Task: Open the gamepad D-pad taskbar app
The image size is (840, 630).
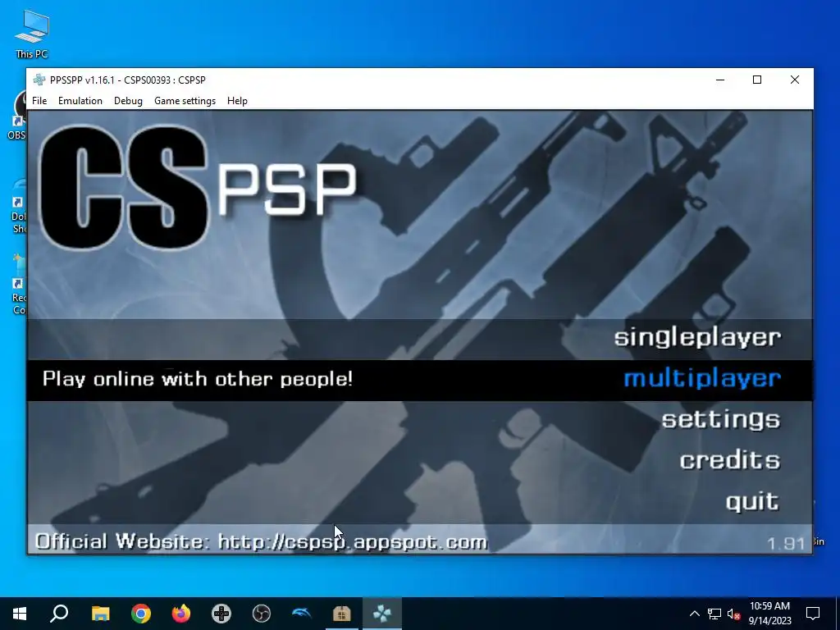Action: pos(221,614)
